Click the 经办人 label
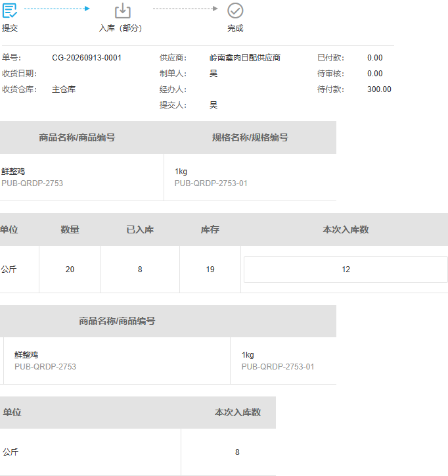 tap(173, 89)
